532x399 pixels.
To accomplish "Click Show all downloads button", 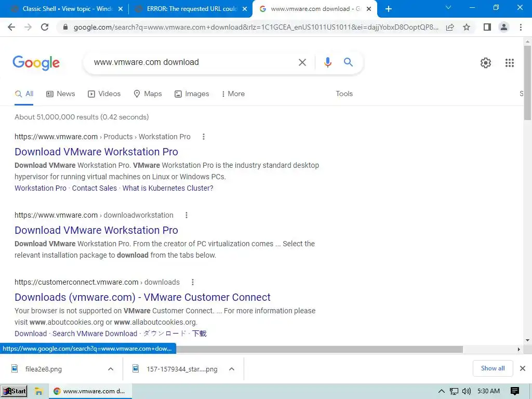I will point(493,368).
